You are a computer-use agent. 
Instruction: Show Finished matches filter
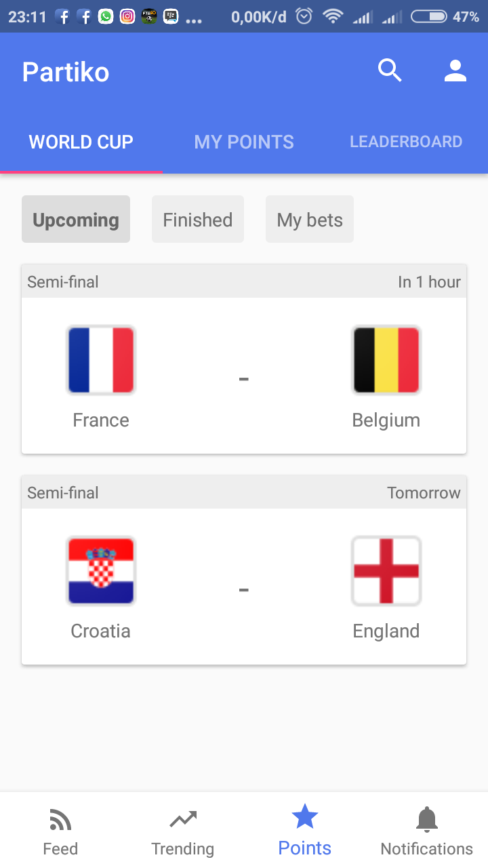click(x=198, y=220)
